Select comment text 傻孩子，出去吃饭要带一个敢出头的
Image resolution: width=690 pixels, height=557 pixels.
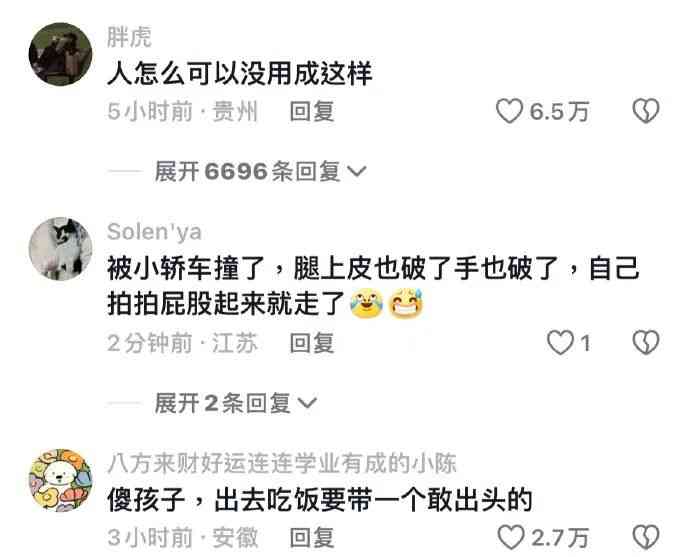319,499
